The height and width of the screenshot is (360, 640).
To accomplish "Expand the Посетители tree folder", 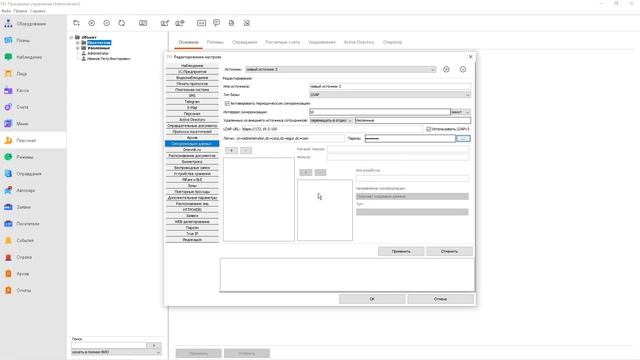I will tap(78, 42).
